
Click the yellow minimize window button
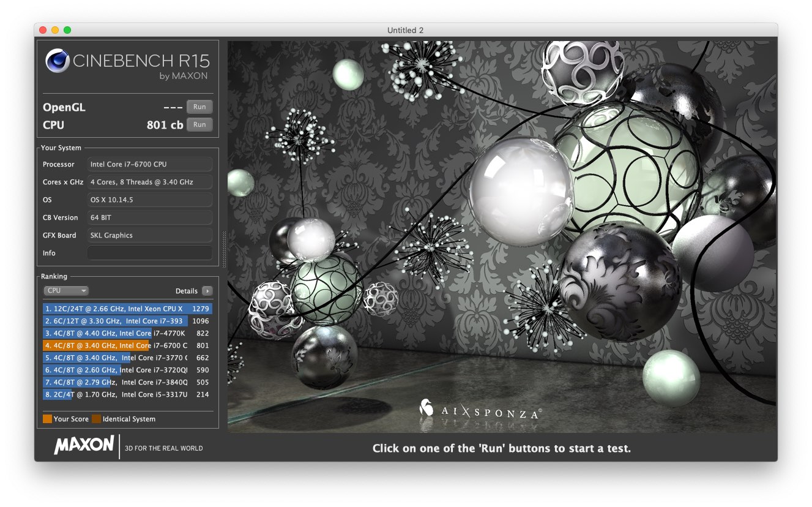55,30
